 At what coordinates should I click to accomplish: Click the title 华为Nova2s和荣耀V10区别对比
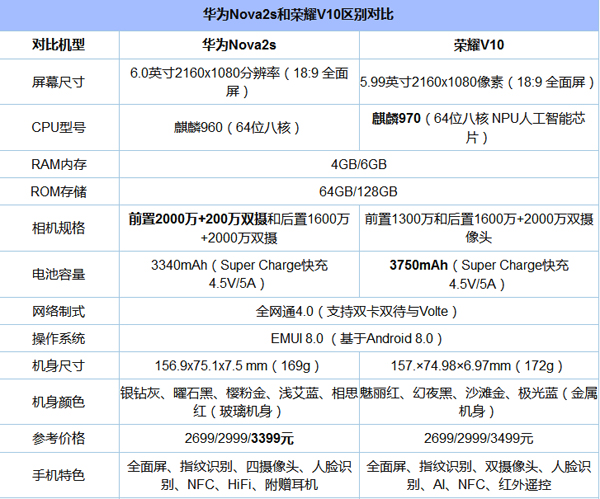298,15
